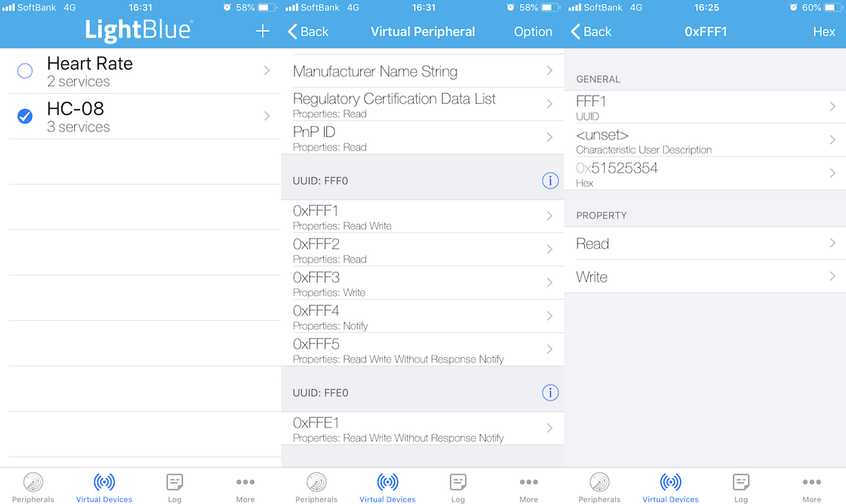
Task: Open the PnP ID row chevron
Action: coord(549,137)
